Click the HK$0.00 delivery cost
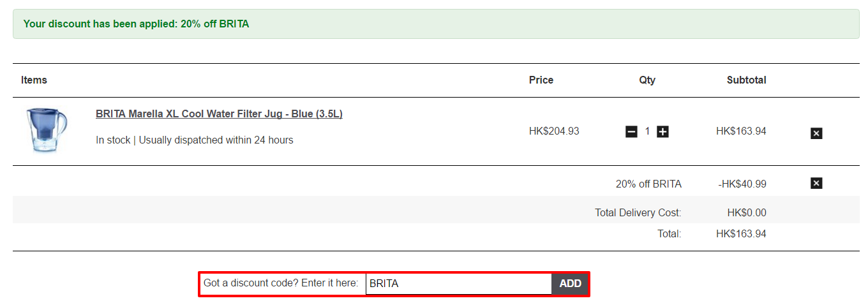868x303 pixels. coord(747,213)
